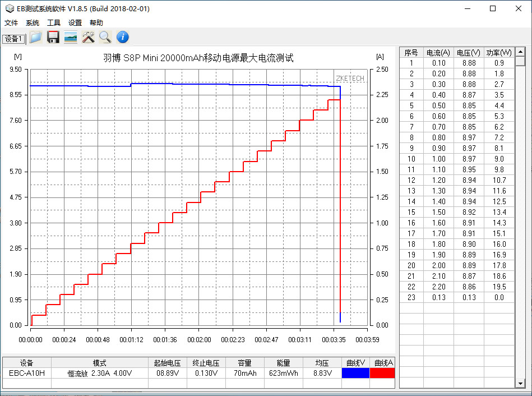Click the 9.50 voltage axis label
The height and width of the screenshot is (396, 532).
pos(16,70)
